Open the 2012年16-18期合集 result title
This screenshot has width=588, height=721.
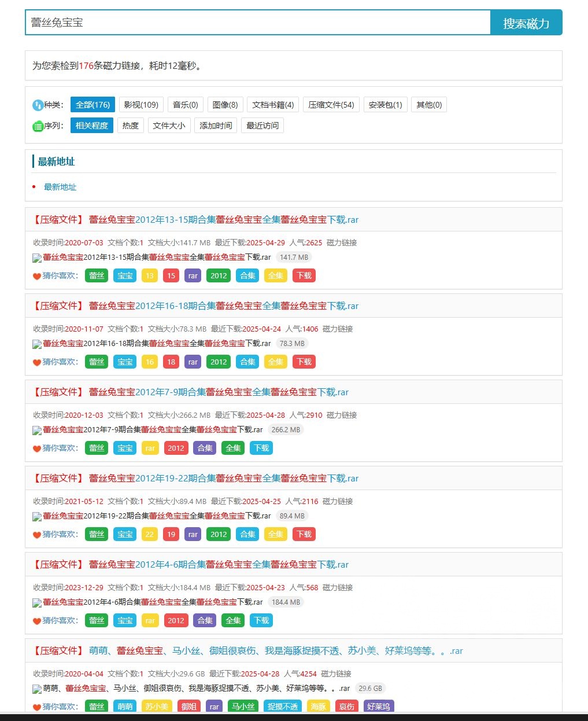coord(224,306)
